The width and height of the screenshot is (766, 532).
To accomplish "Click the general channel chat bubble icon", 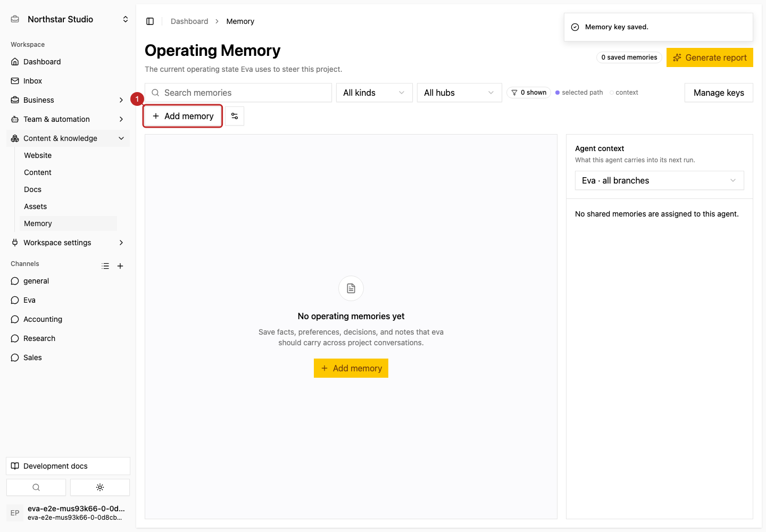I will (x=15, y=281).
